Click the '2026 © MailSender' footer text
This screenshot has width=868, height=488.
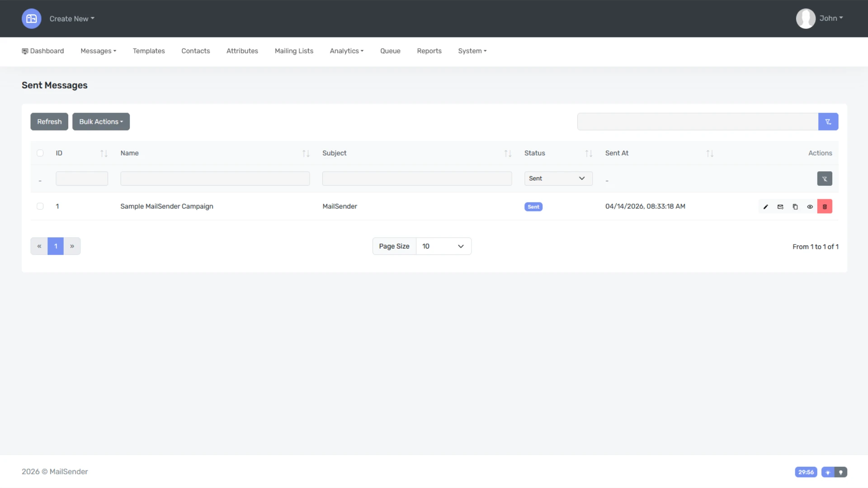[x=55, y=472]
